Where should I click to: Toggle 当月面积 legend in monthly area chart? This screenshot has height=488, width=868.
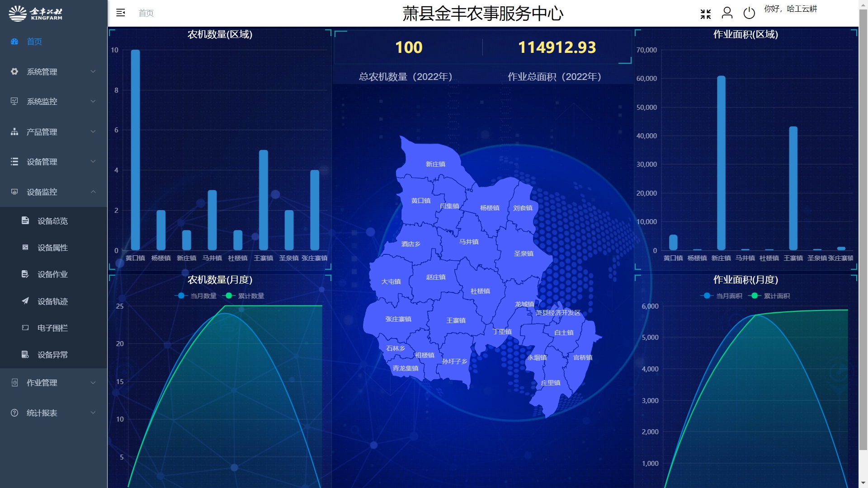pos(722,296)
